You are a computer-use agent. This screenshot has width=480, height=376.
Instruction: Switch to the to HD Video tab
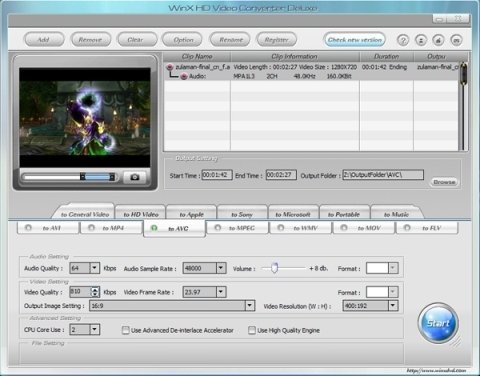[x=141, y=214]
